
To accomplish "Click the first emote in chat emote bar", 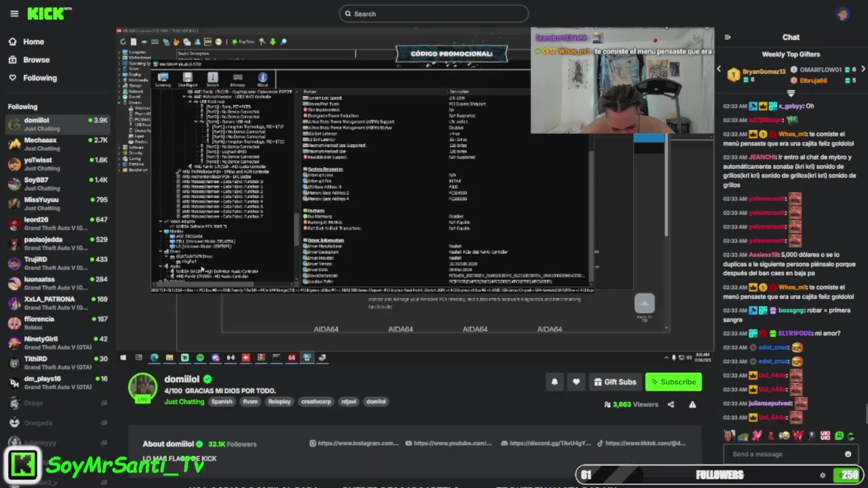I will (729, 436).
